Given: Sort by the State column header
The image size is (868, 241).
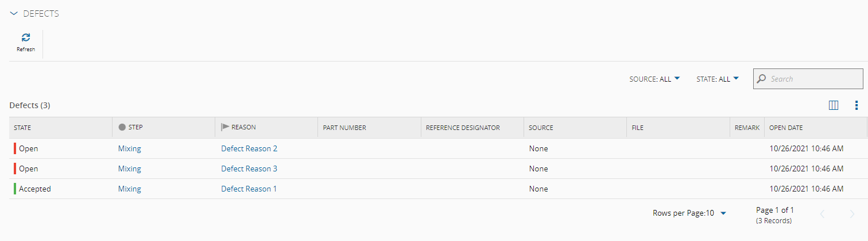Looking at the screenshot, I should point(22,128).
